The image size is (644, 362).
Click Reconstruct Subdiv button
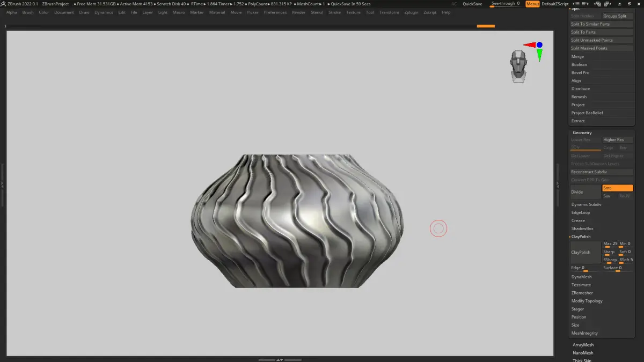pos(601,172)
